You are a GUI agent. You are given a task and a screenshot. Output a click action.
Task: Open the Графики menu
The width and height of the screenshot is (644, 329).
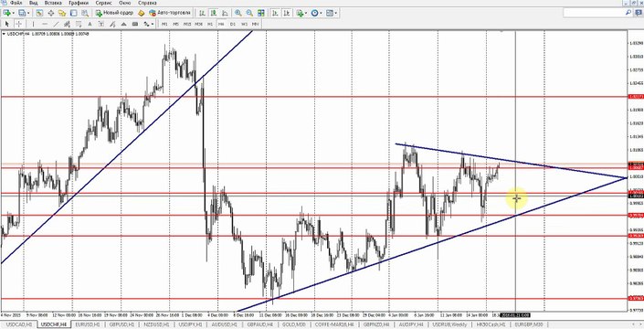click(x=78, y=3)
